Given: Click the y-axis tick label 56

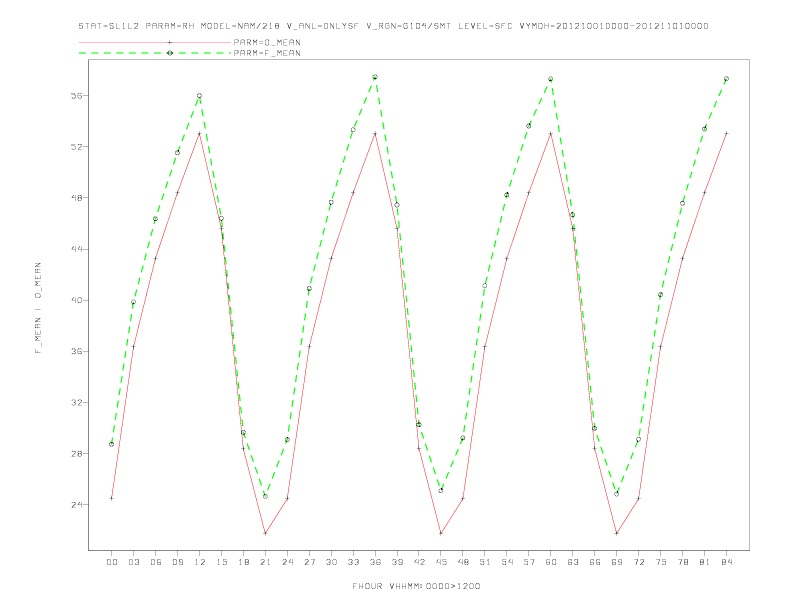Looking at the screenshot, I should click(x=77, y=95).
